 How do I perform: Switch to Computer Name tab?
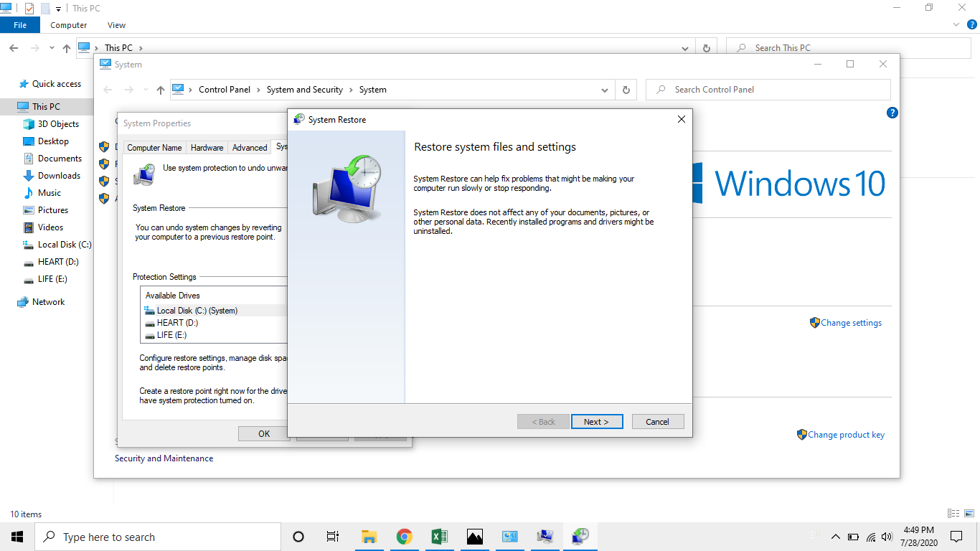pos(154,148)
